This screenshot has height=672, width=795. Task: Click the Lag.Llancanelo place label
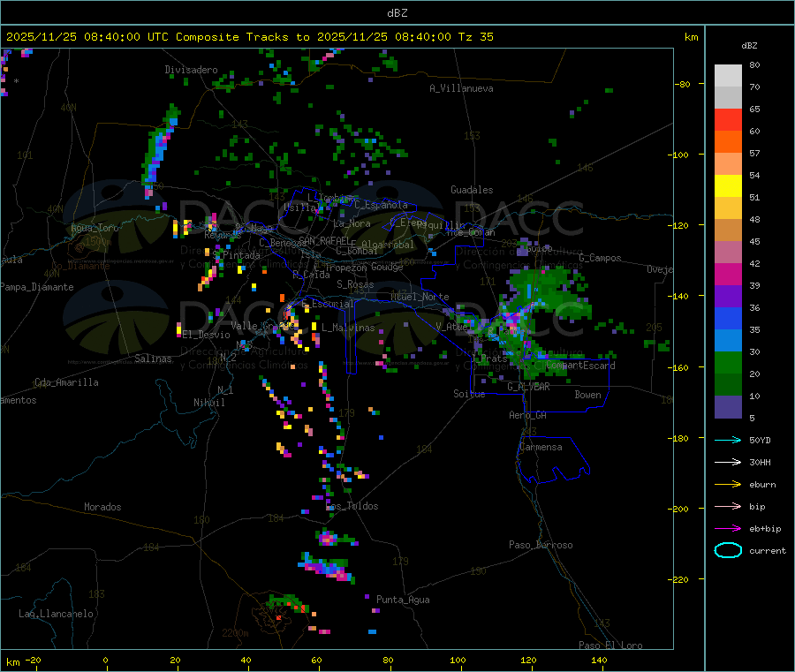tap(56, 614)
